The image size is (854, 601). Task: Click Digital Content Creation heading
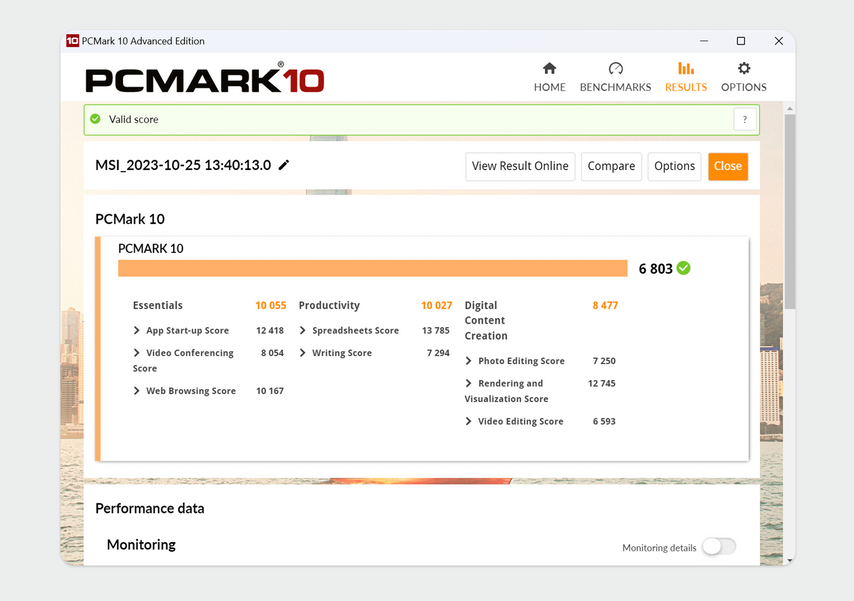click(x=486, y=320)
